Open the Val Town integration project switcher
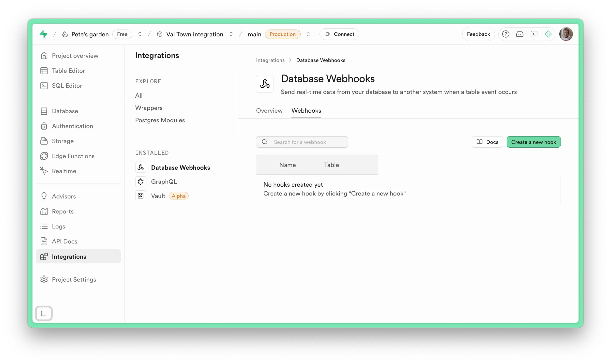This screenshot has width=611, height=364. [231, 34]
